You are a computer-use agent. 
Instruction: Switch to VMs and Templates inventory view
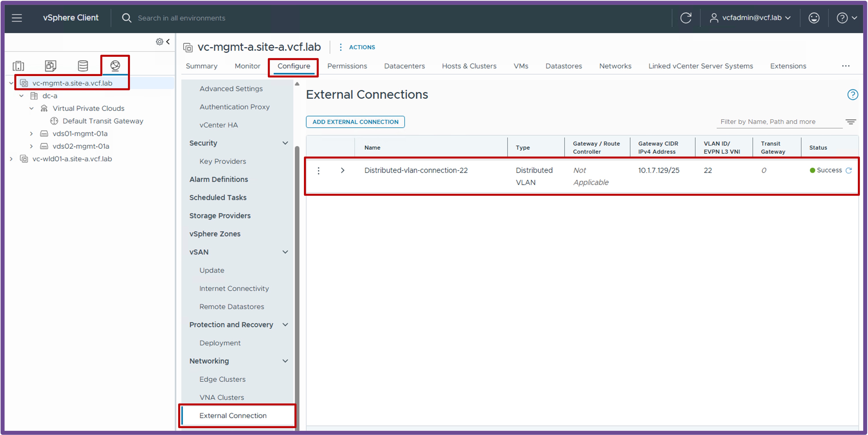[x=50, y=66]
